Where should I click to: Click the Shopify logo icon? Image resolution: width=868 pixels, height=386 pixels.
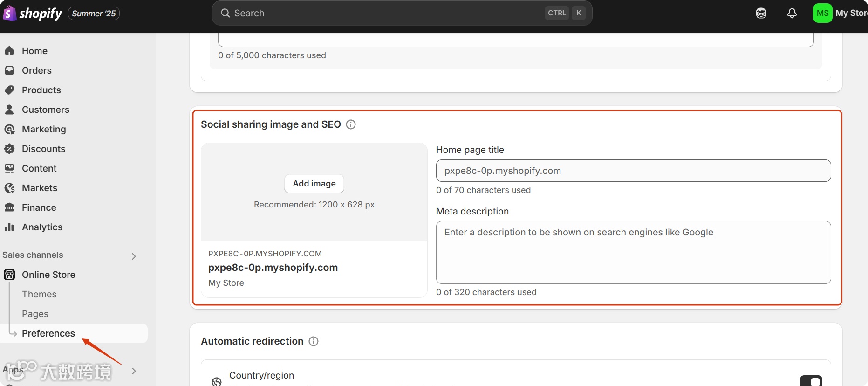click(x=9, y=13)
